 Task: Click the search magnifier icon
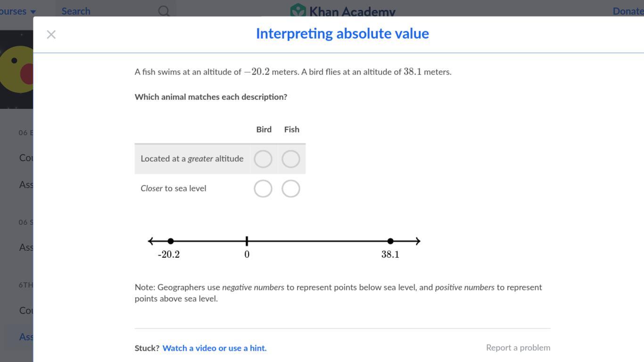tap(164, 11)
